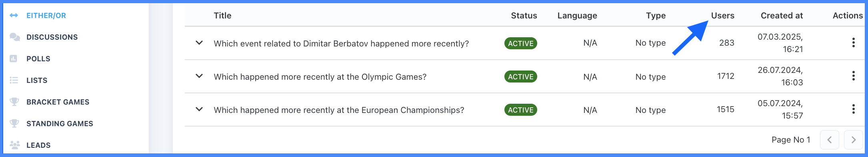The image size is (868, 157).
Task: Click the Leads people icon
Action: pos(14,145)
